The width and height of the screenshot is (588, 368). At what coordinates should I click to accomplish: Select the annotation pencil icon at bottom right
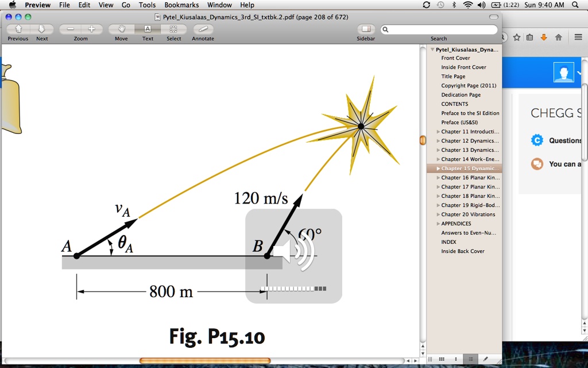487,359
